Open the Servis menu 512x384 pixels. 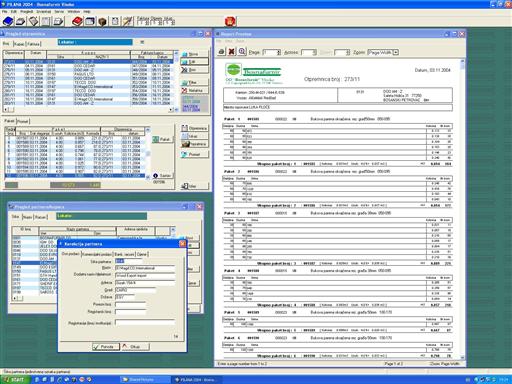(x=59, y=11)
